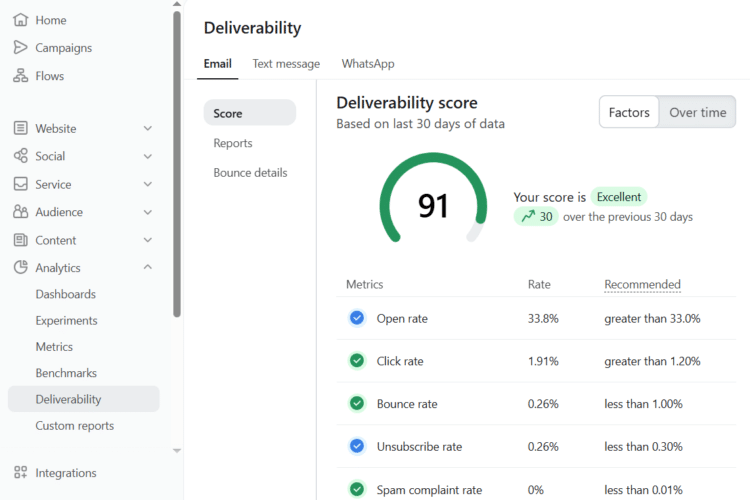Switch to the Text message tab

click(x=286, y=64)
